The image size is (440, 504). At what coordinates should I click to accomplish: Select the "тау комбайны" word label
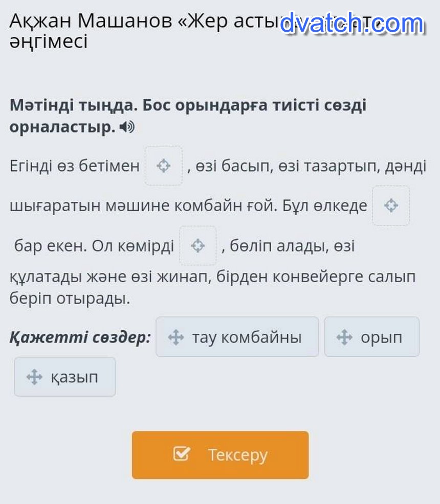[x=247, y=337]
